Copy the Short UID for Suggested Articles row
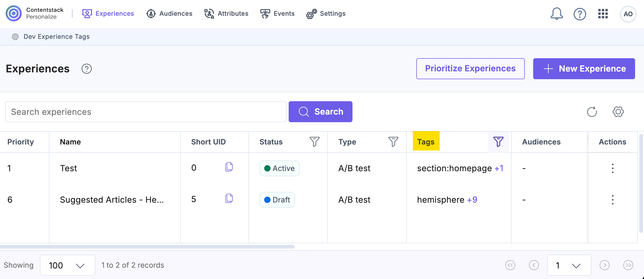 click(229, 198)
